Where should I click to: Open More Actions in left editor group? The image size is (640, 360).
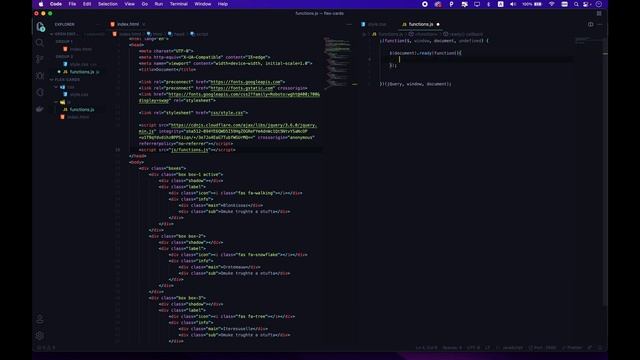point(349,24)
